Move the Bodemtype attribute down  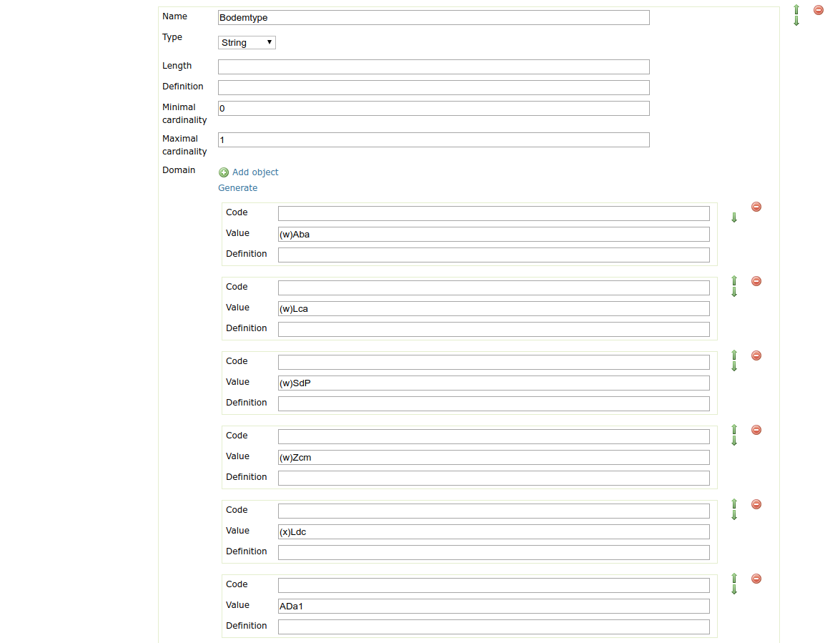pyautogui.click(x=796, y=21)
